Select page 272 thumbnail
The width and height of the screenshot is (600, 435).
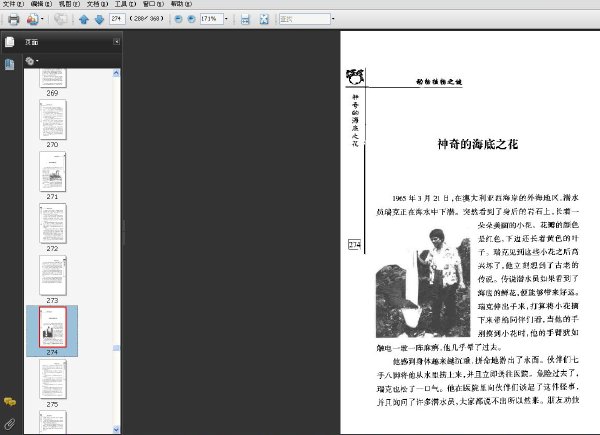tap(53, 223)
